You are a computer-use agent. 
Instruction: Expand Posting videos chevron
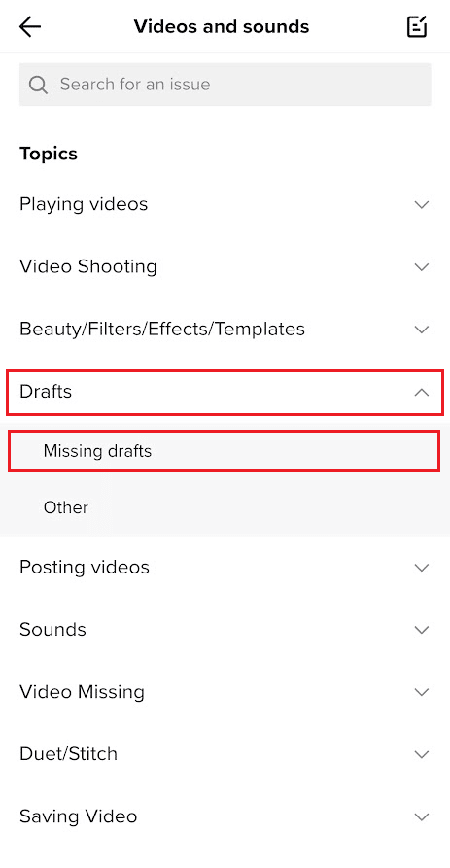[x=422, y=568]
